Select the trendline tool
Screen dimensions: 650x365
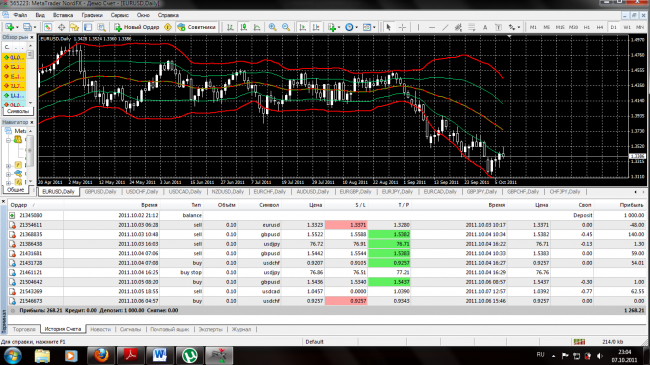tap(445, 27)
